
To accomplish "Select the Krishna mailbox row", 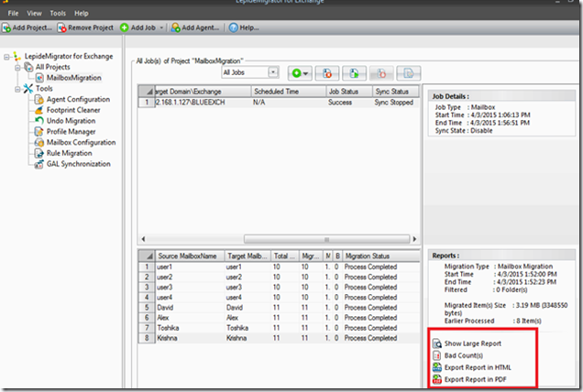I will (x=279, y=338).
